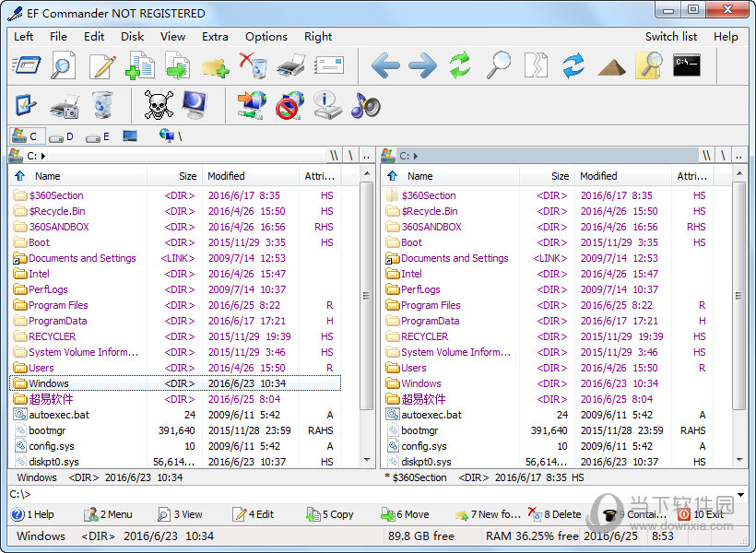The height and width of the screenshot is (553, 756).
Task: Open the Options menu
Action: coord(266,37)
